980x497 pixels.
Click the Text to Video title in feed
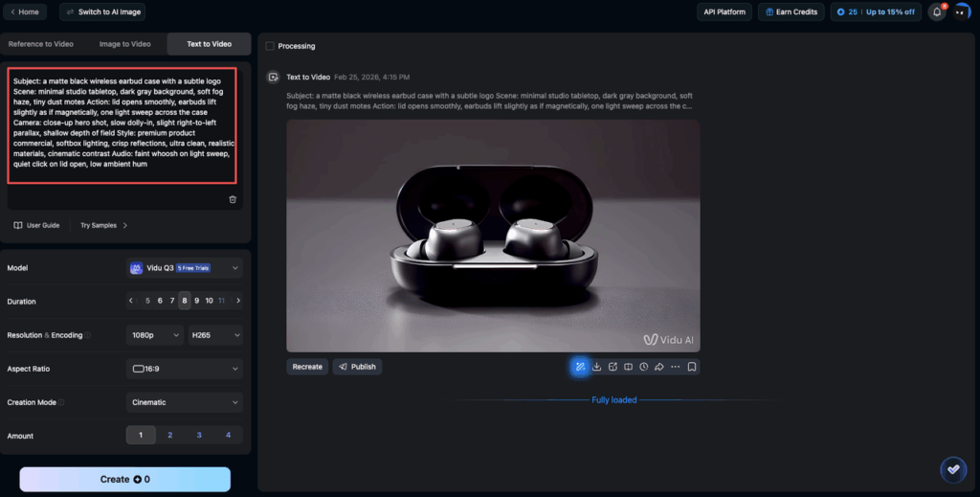coord(308,77)
